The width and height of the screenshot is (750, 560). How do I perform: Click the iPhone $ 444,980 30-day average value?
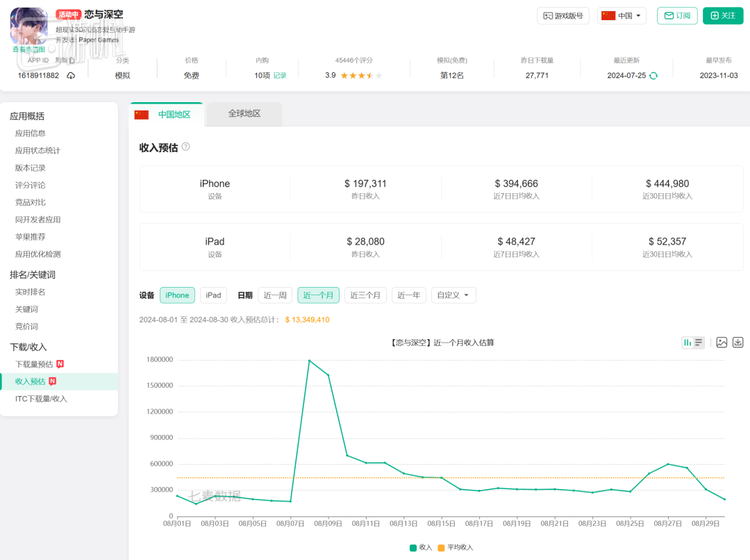[667, 184]
